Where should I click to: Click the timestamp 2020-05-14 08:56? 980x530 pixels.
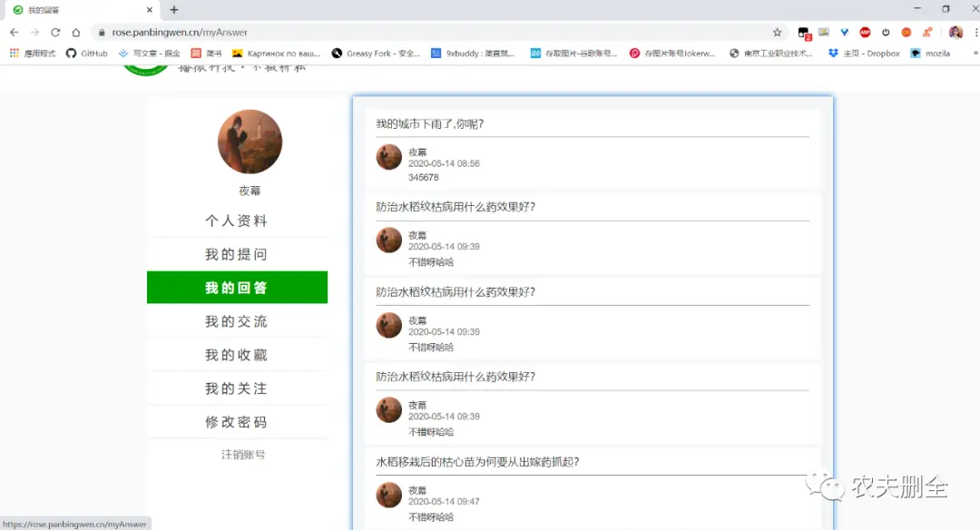[x=445, y=163]
